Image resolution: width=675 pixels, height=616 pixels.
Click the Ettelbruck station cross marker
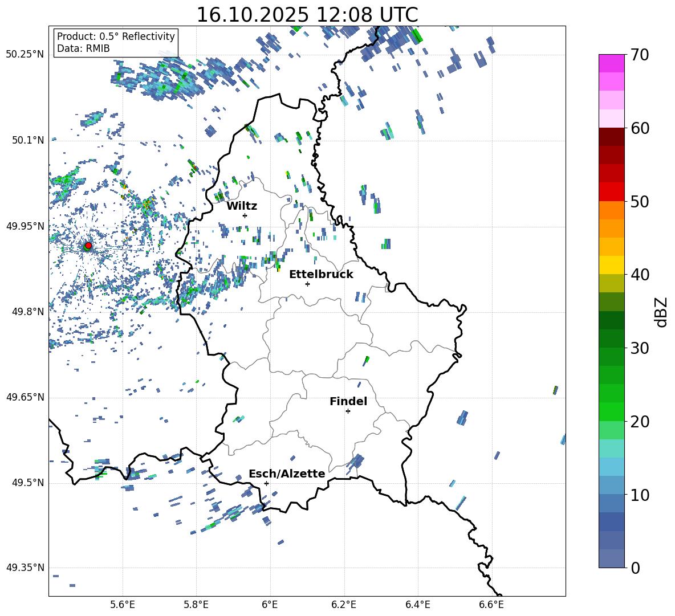(x=307, y=284)
